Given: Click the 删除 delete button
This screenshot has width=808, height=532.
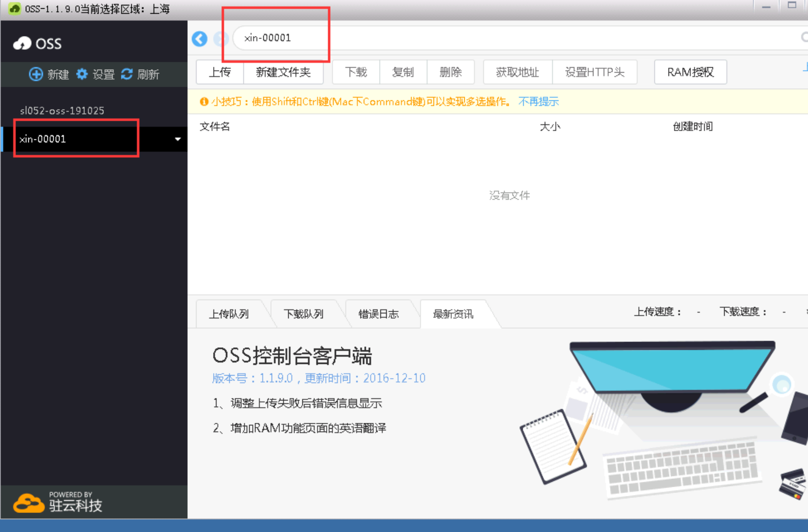Looking at the screenshot, I should (x=451, y=72).
